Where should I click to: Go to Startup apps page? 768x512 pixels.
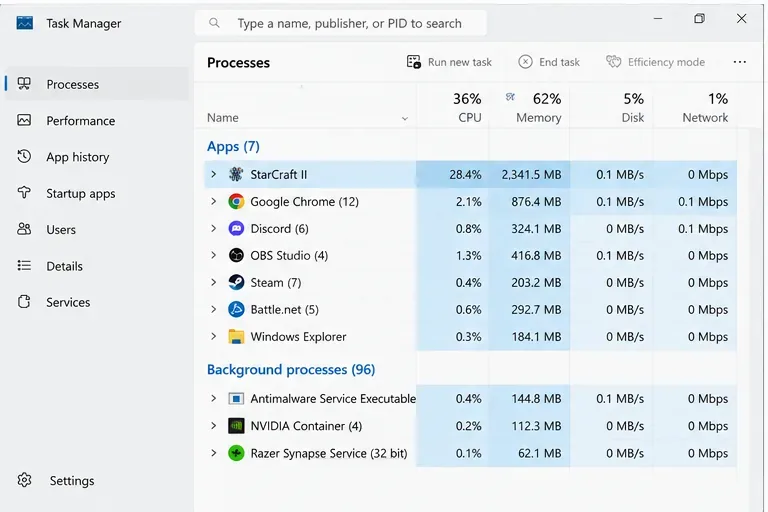point(96,193)
